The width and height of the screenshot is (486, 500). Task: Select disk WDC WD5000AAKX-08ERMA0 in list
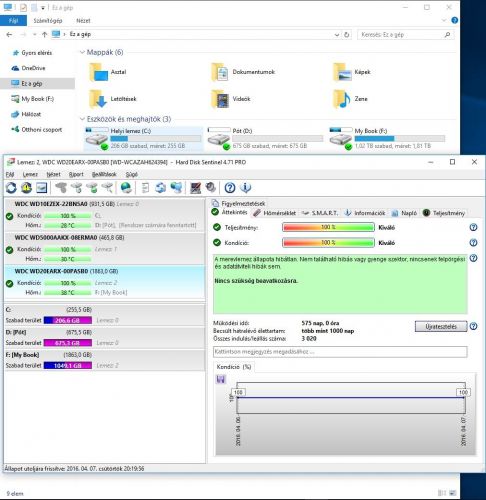click(105, 248)
